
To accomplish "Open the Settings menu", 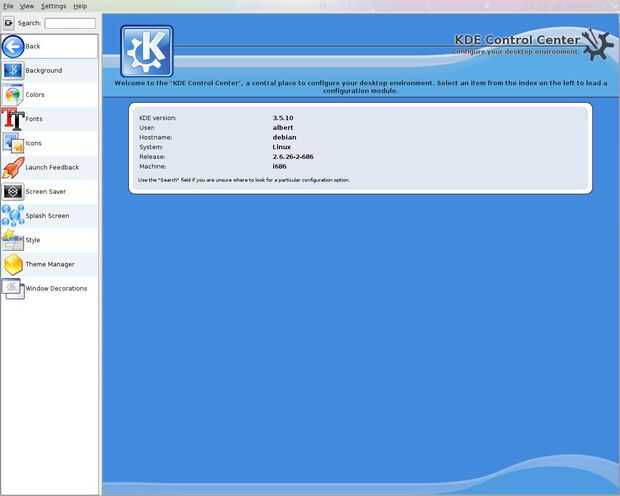I will [x=53, y=6].
